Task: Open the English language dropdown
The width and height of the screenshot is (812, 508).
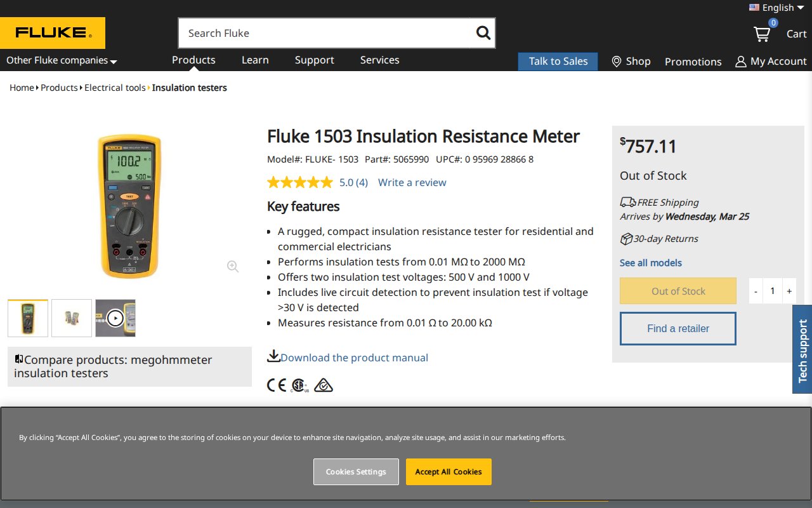Action: (776, 8)
